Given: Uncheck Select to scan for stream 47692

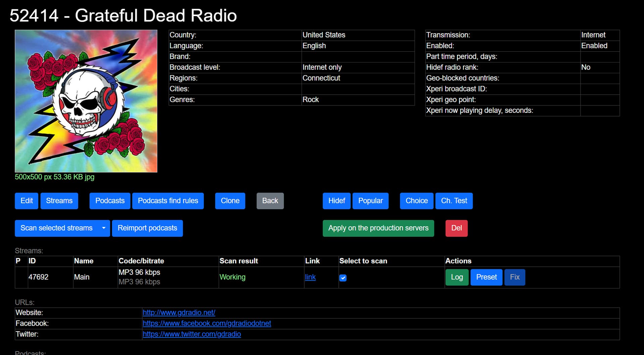Looking at the screenshot, I should coord(343,278).
